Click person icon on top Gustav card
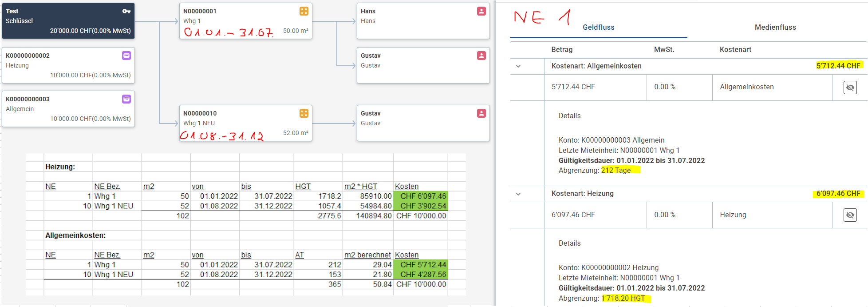Viewport: 868px width, 307px height. click(x=481, y=56)
